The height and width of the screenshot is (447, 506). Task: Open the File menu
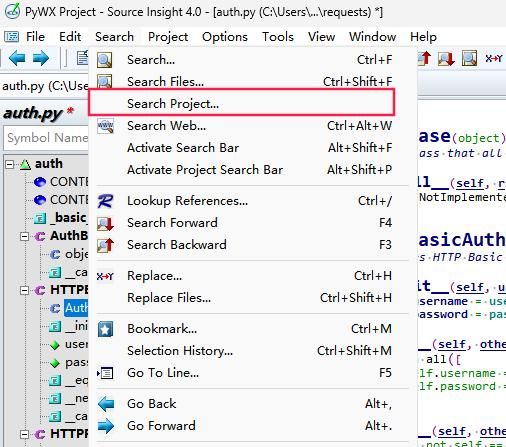pos(35,37)
